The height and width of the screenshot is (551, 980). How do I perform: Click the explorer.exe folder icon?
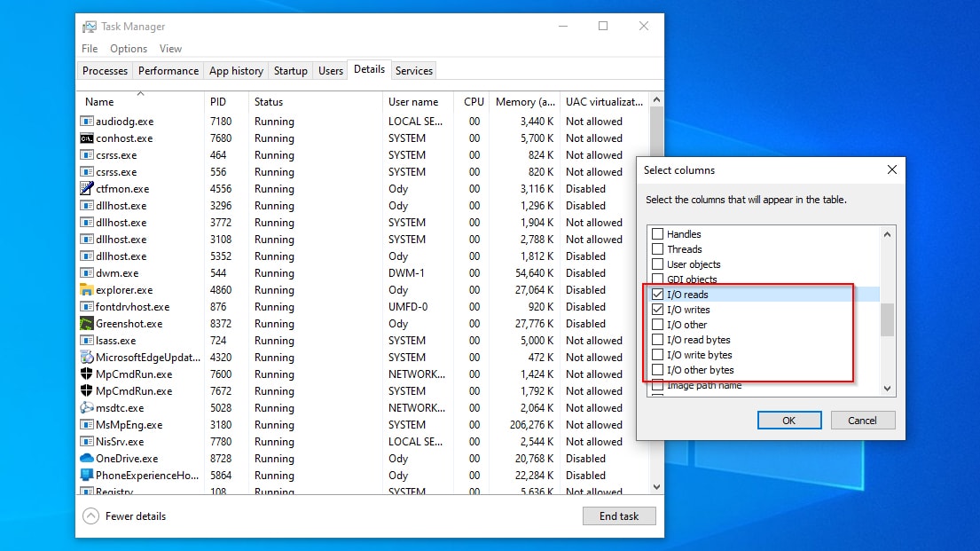tap(87, 290)
